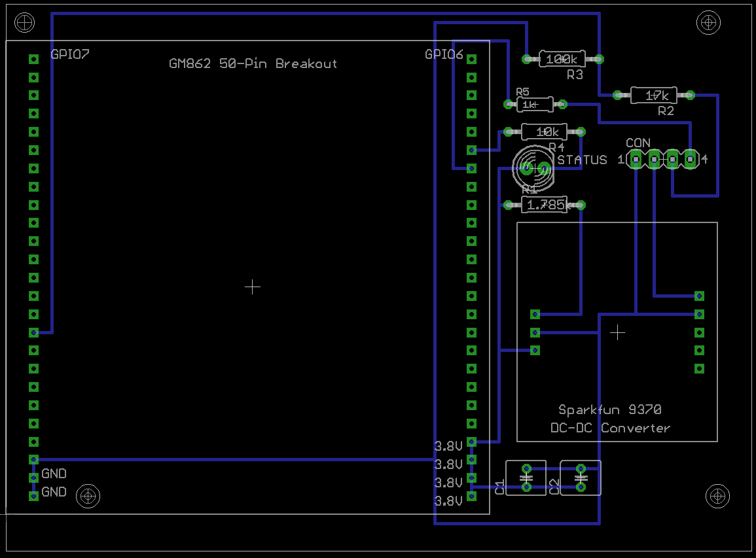The width and height of the screenshot is (756, 558).
Task: Click the 10k resistor R4
Action: tap(545, 131)
